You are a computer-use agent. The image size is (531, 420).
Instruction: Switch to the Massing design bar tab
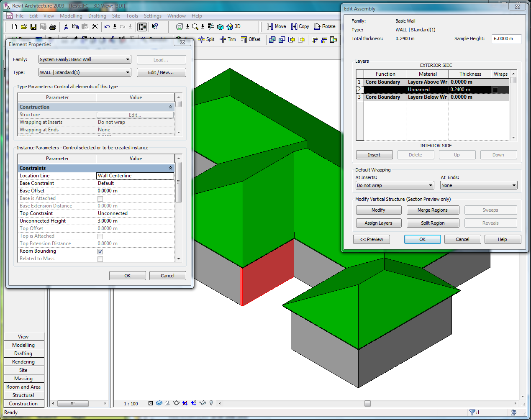(x=23, y=379)
